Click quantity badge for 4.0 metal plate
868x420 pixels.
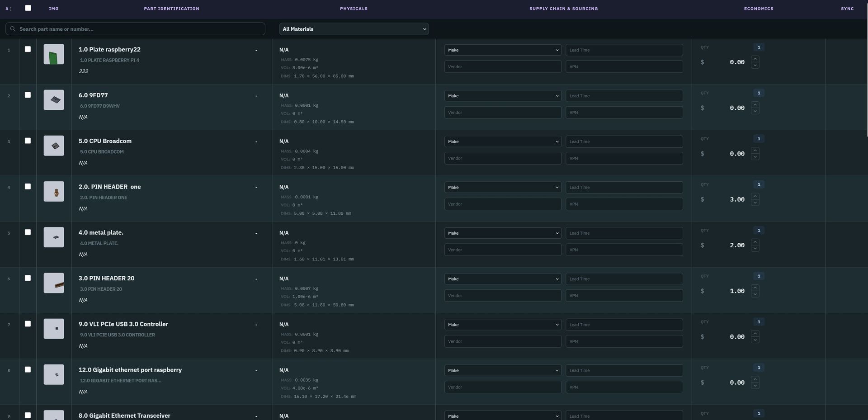coord(759,230)
